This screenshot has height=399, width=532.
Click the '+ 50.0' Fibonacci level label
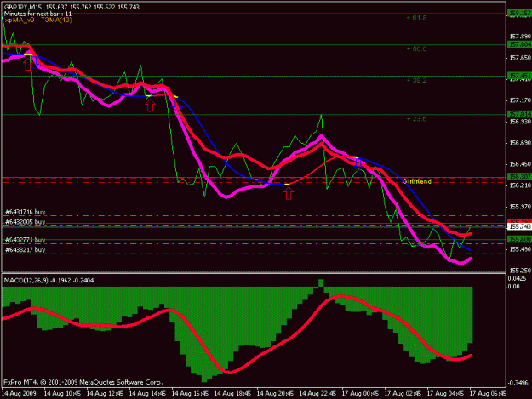click(416, 48)
